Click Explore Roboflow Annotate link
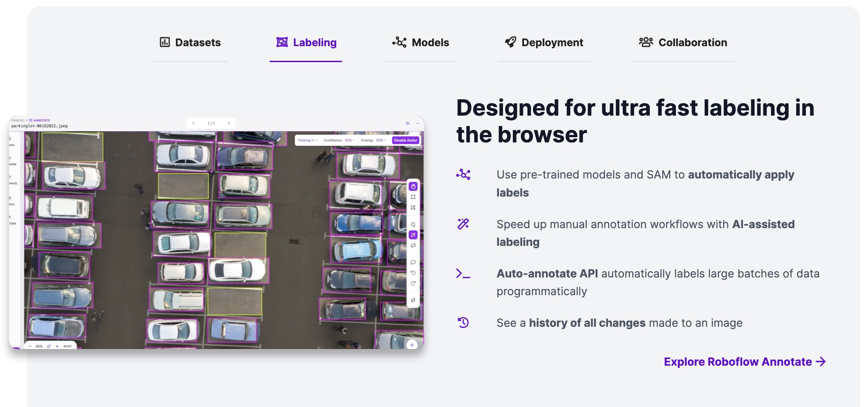868x407 pixels. [744, 362]
